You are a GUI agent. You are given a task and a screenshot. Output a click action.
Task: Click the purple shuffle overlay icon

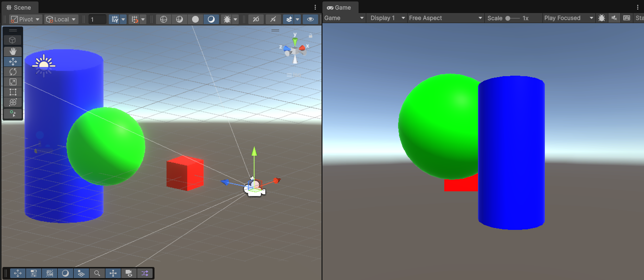click(x=144, y=273)
